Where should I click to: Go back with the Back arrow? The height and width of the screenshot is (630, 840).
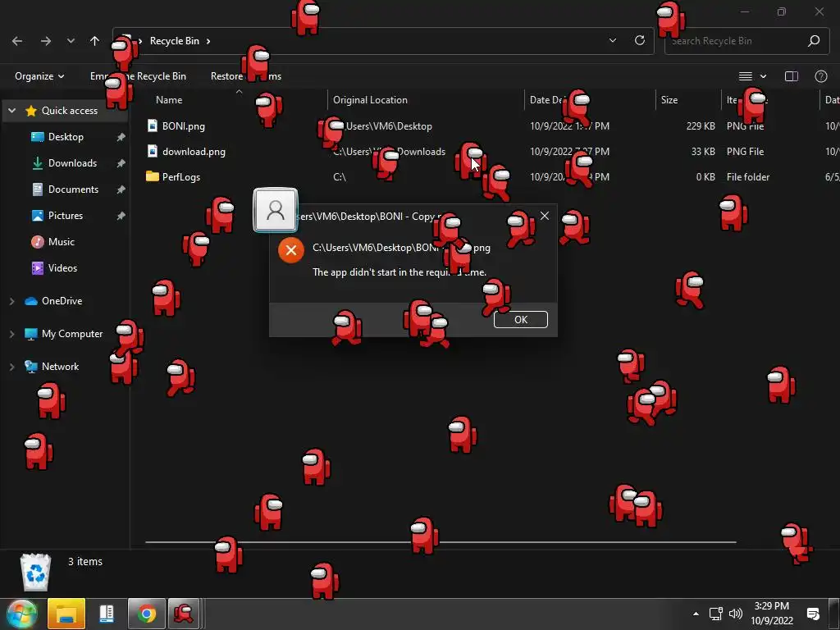[x=17, y=41]
